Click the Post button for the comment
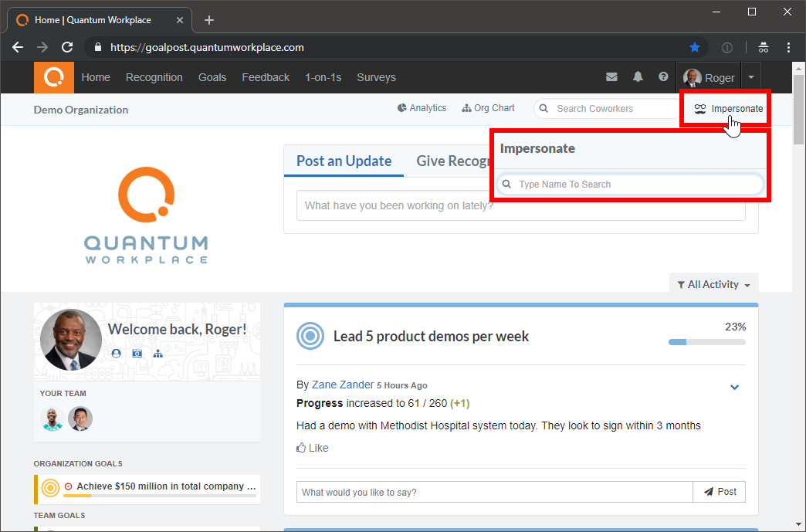Viewport: 806px width, 532px height. (720, 492)
